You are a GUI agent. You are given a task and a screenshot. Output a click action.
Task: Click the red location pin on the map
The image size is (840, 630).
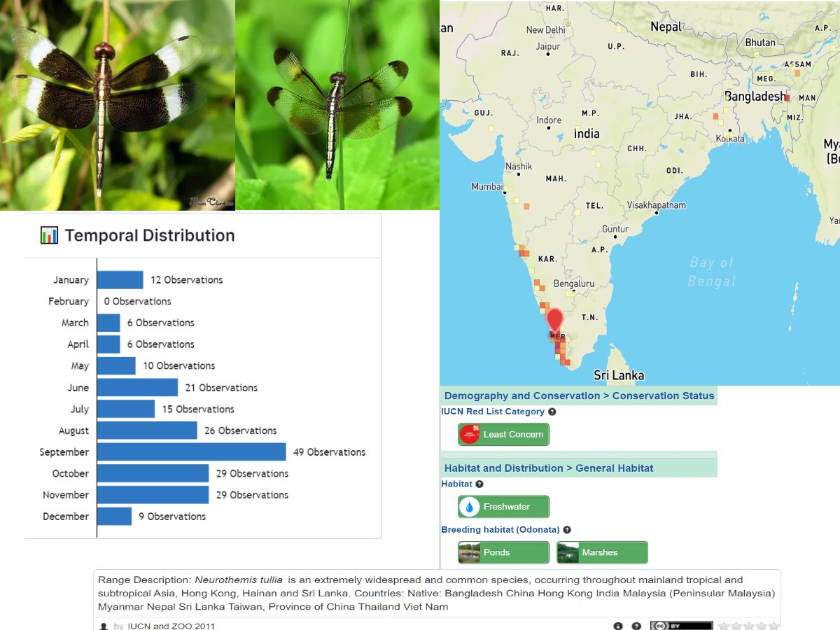554,320
